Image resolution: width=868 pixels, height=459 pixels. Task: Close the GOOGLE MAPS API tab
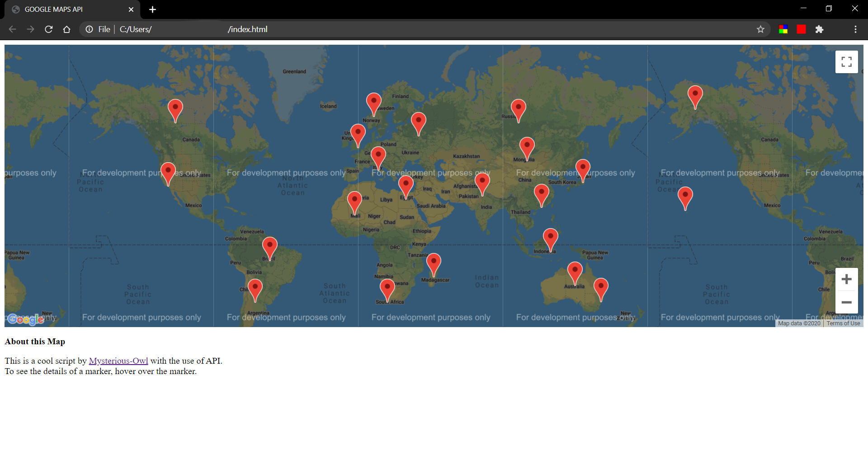pyautogui.click(x=131, y=9)
